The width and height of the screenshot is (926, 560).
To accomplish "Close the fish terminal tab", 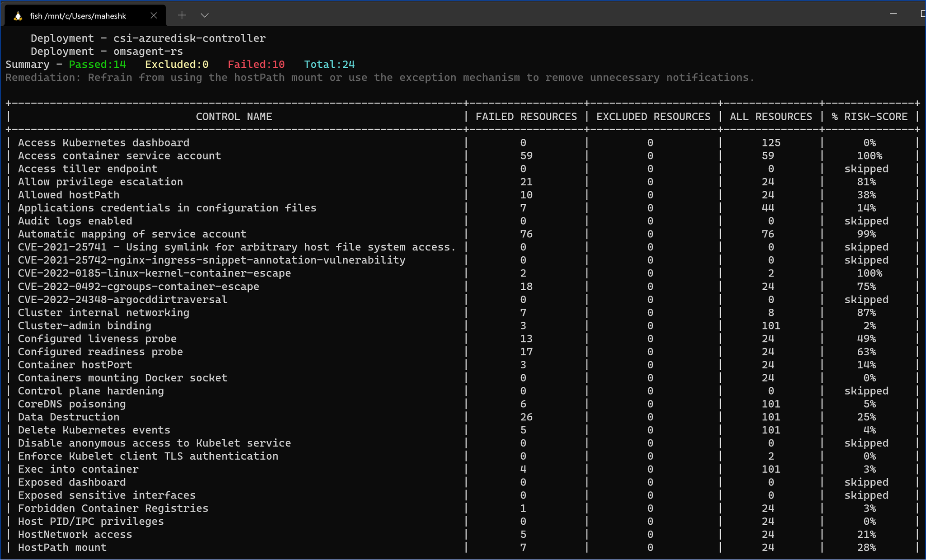I will pos(154,15).
